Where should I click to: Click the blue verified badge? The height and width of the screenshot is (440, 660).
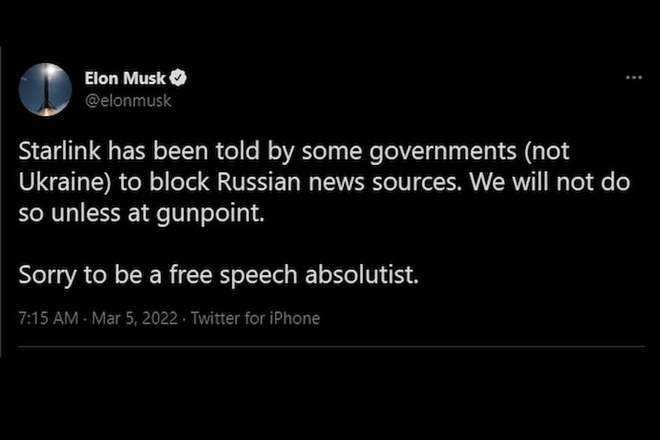(178, 77)
